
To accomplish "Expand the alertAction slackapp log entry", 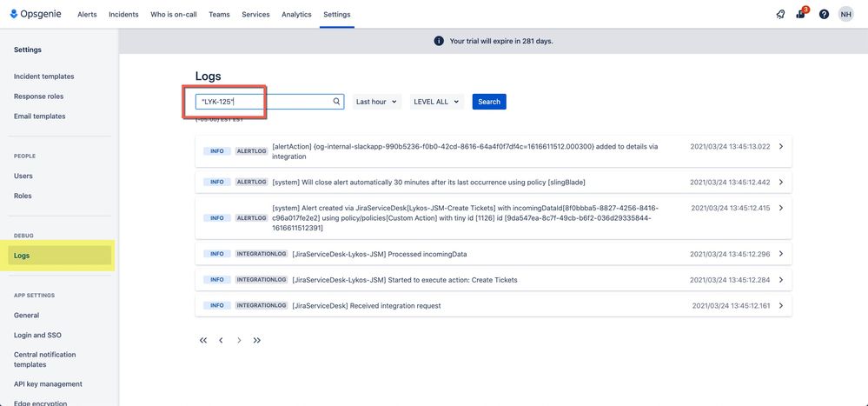I will 781,146.
